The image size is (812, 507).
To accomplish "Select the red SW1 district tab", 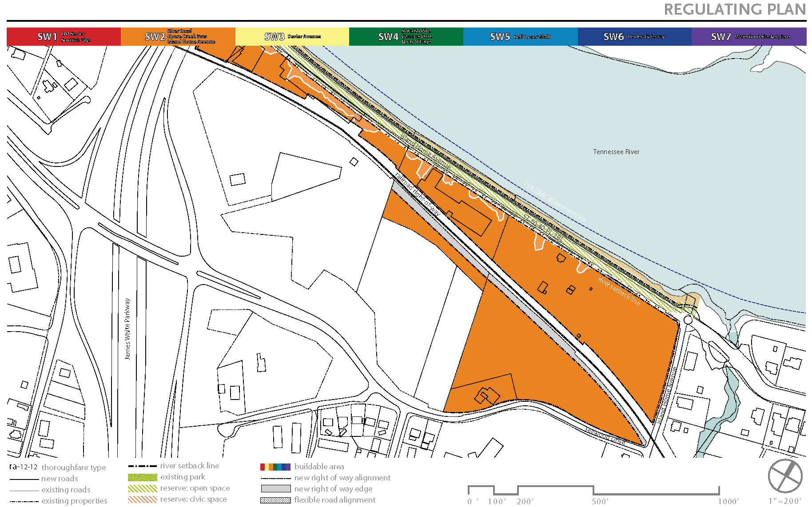I will [64, 37].
